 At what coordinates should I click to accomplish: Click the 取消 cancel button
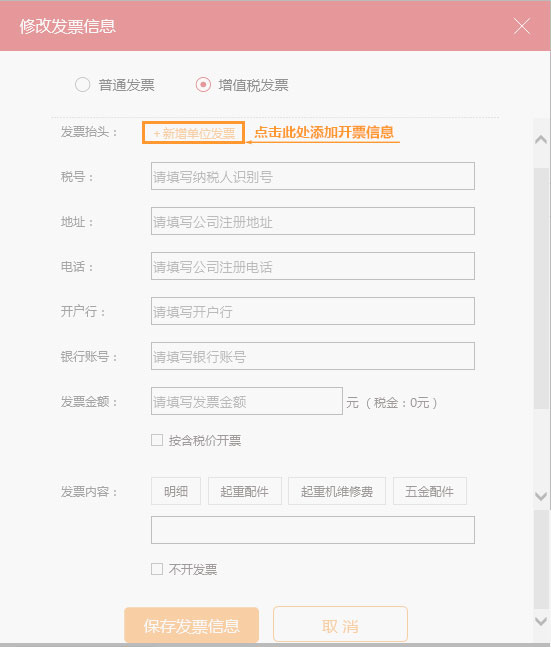tap(341, 626)
